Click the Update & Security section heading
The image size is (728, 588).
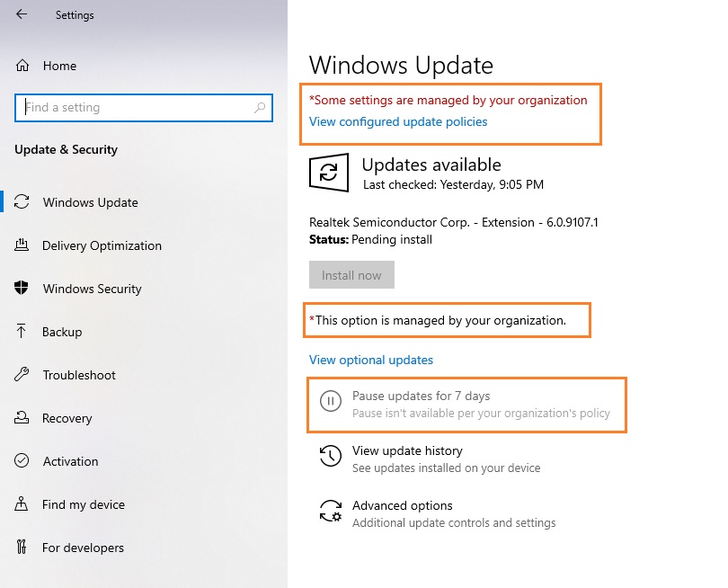66,149
